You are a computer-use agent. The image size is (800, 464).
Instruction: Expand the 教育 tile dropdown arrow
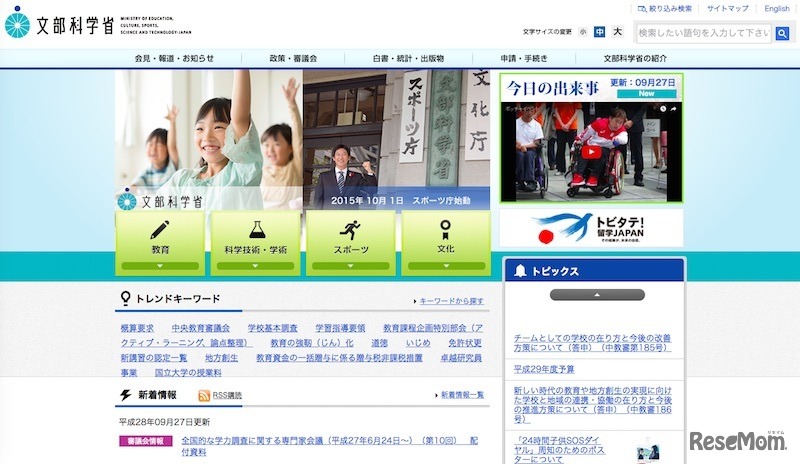click(160, 266)
